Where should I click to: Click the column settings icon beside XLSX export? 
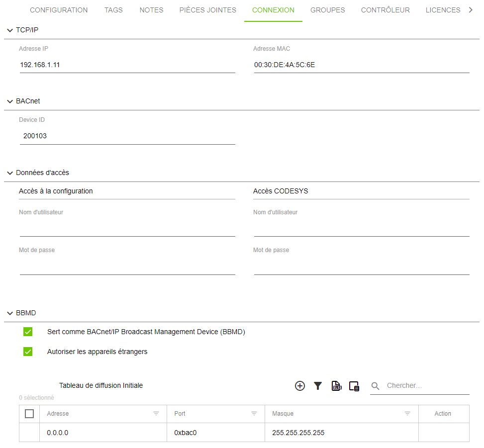click(354, 386)
